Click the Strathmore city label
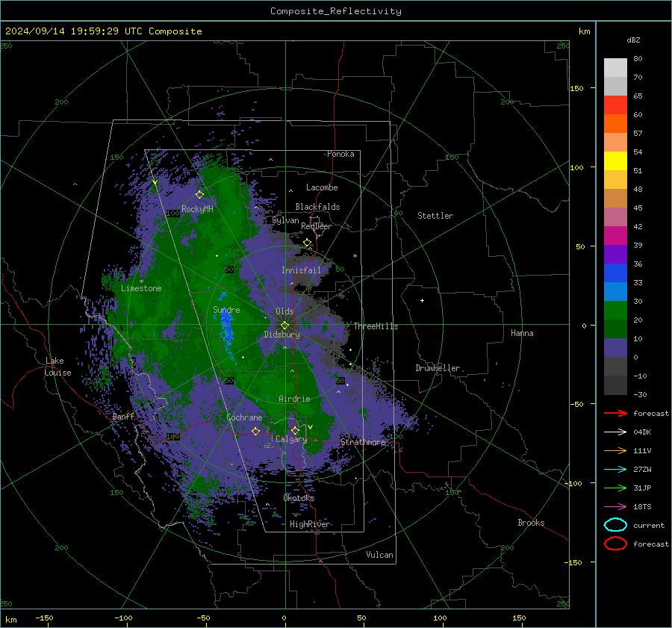The width and height of the screenshot is (672, 628). tap(363, 442)
